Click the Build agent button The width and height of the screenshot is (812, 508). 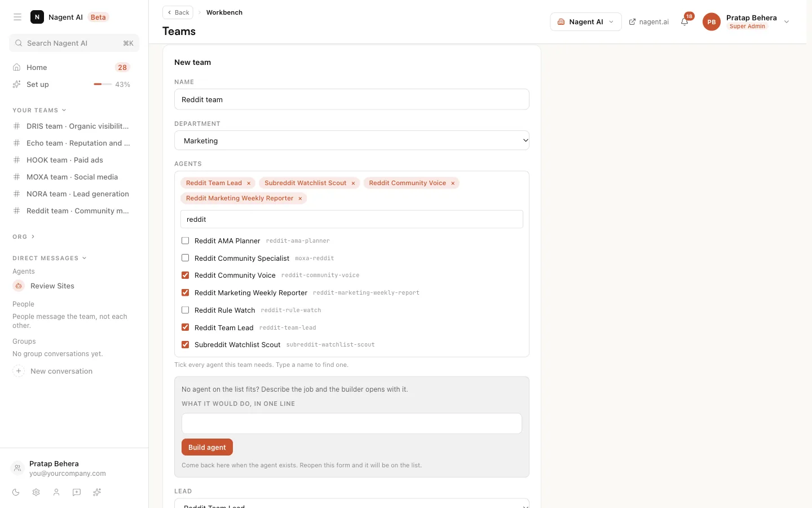click(x=207, y=447)
